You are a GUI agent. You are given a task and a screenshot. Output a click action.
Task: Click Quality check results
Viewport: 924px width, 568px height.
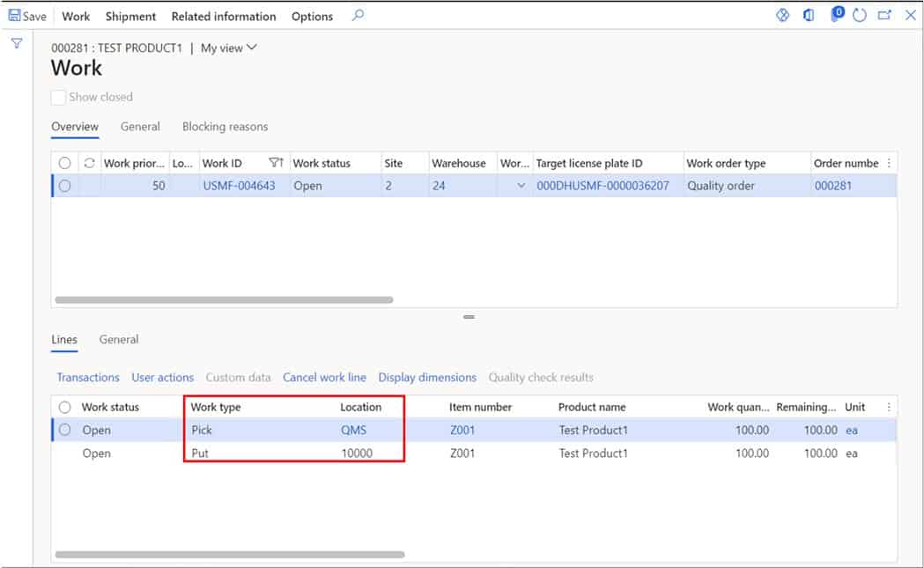[x=541, y=378]
